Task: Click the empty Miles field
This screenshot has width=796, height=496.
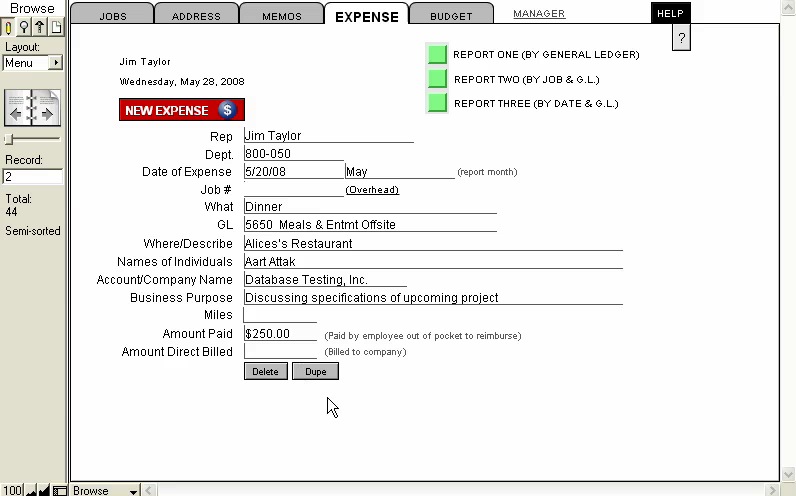Action: (280, 315)
